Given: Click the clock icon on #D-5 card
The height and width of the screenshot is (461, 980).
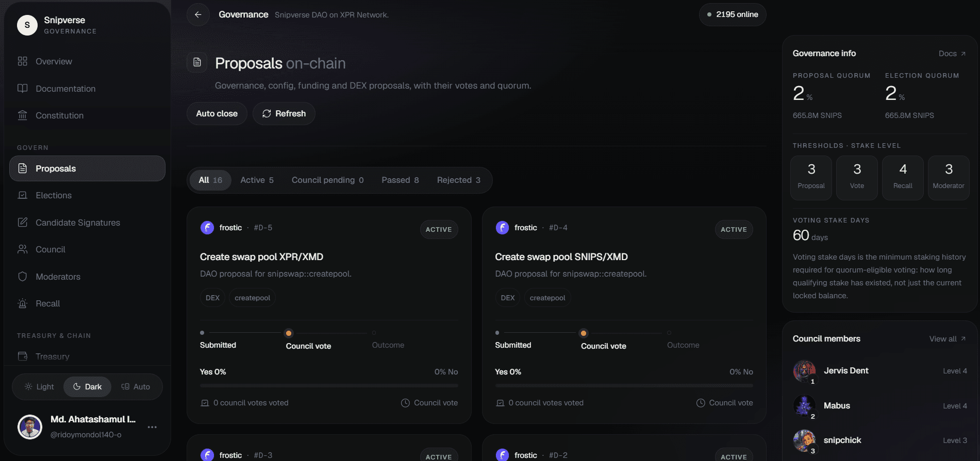Looking at the screenshot, I should (x=405, y=403).
